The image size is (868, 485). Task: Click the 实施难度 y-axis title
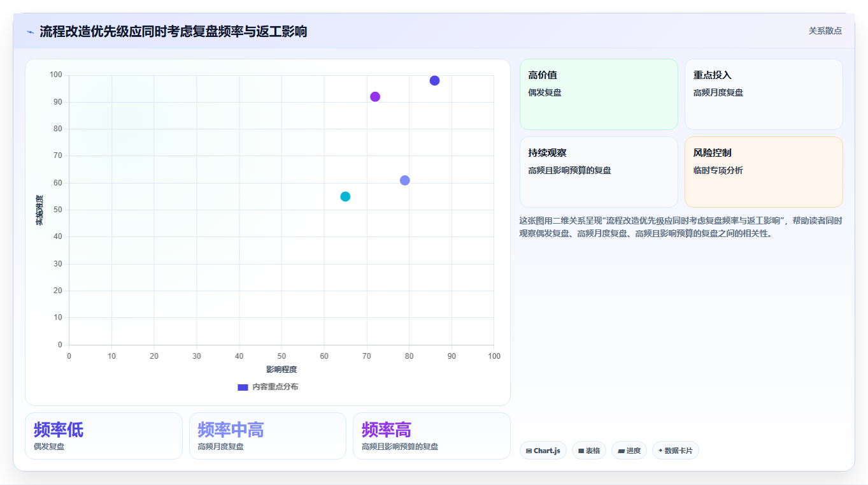[x=39, y=210]
